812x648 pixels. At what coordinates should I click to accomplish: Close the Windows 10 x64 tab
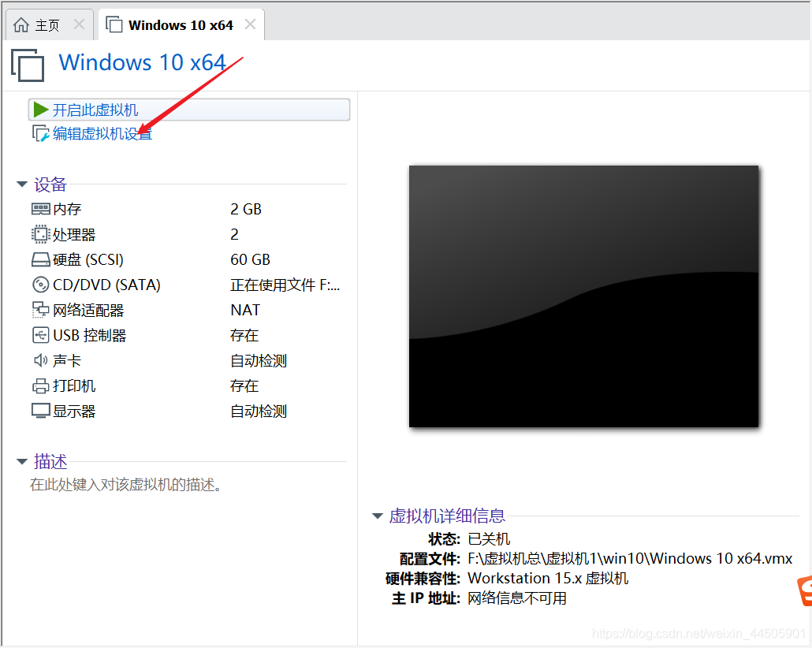point(250,24)
